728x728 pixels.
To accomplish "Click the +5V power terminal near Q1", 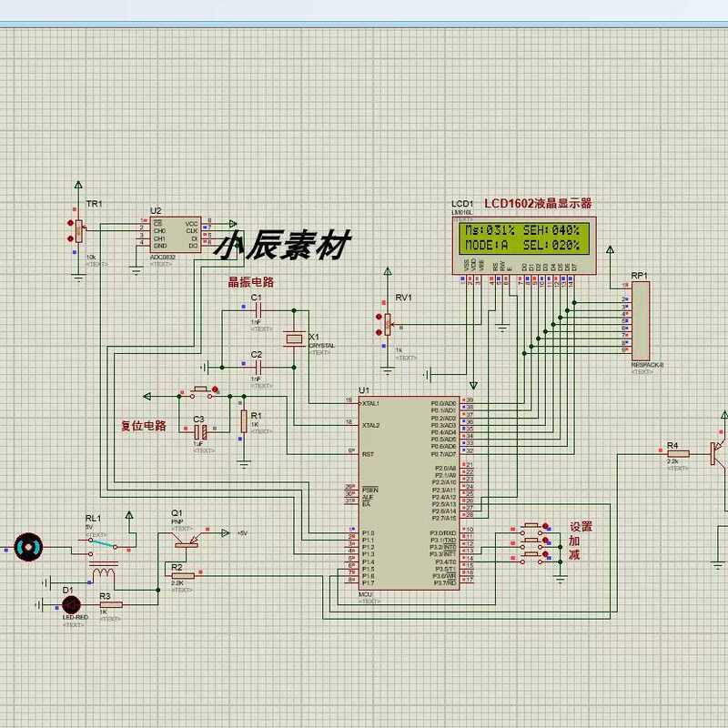I will click(x=225, y=533).
